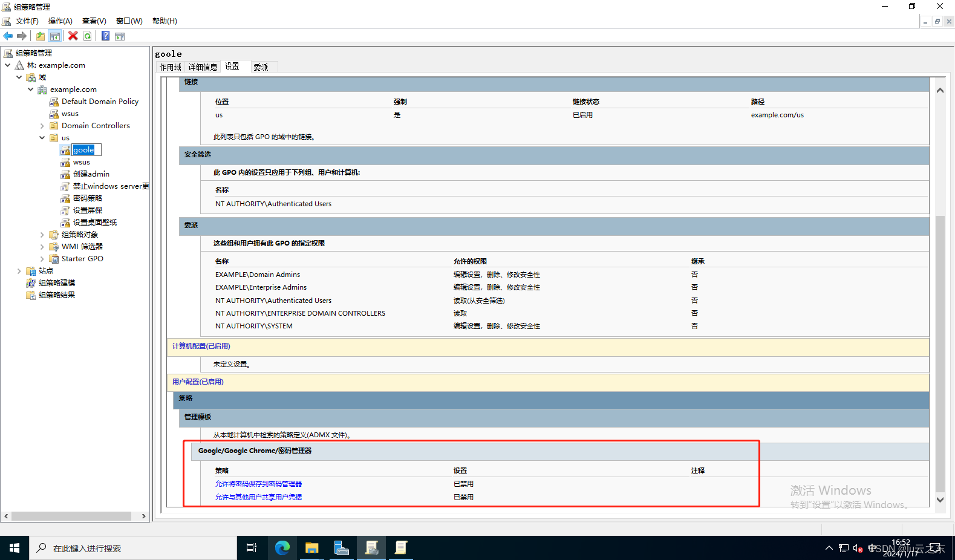Collapse the example.com domain node
Viewport: 955px width, 560px height.
(x=31, y=90)
